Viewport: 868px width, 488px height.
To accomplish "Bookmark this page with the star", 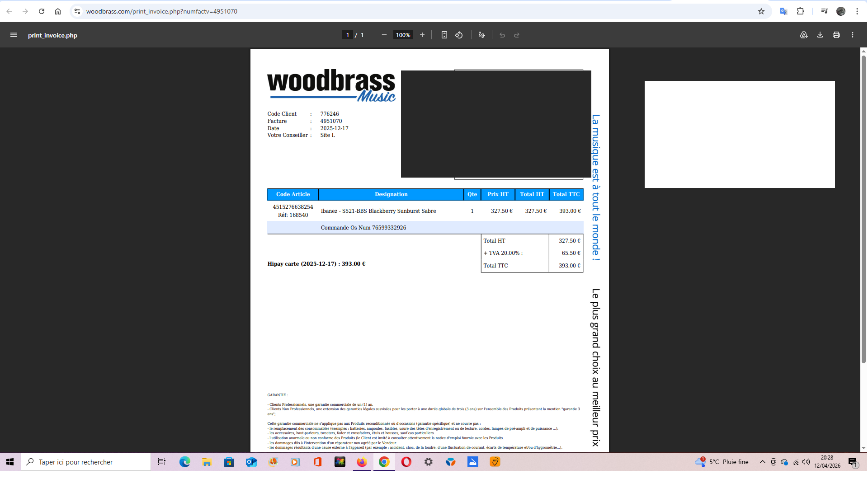I will coord(761,11).
